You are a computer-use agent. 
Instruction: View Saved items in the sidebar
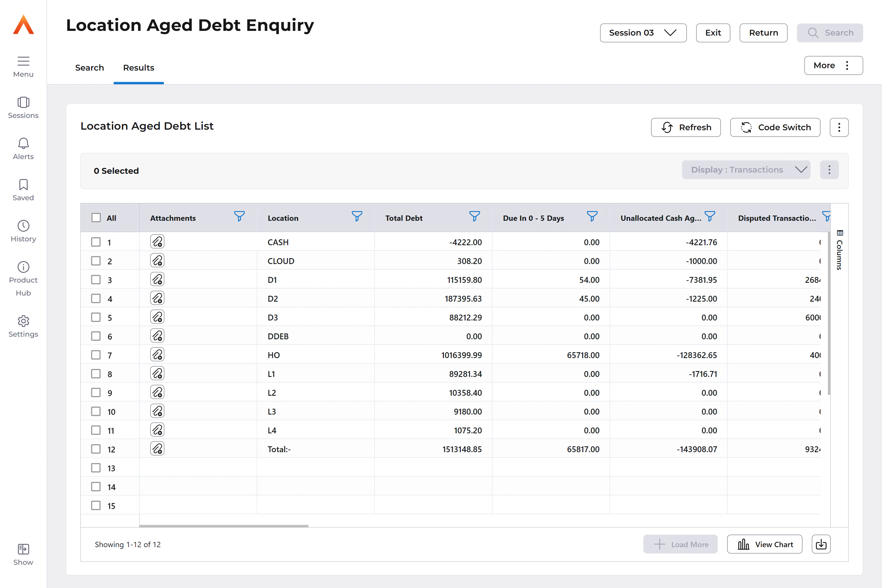[x=23, y=189]
